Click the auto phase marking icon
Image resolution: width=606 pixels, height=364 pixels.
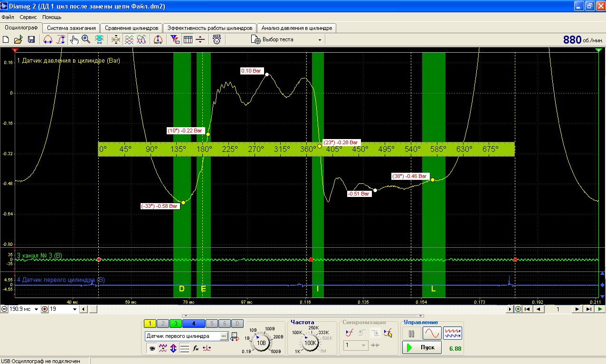coord(158,40)
